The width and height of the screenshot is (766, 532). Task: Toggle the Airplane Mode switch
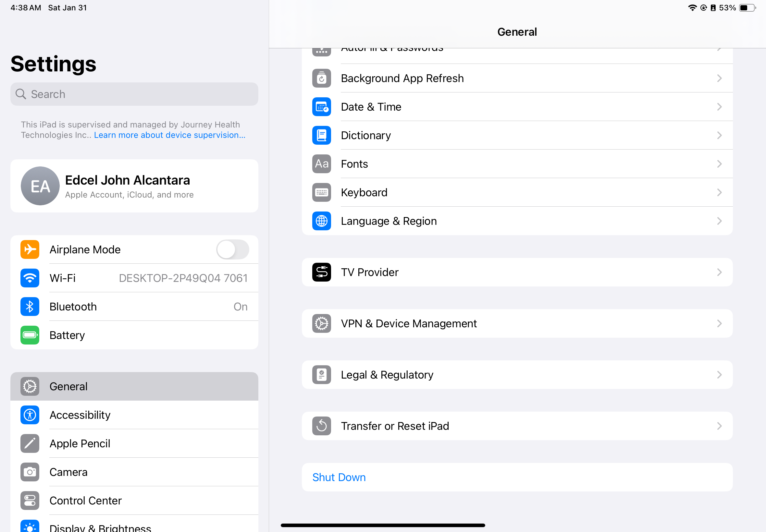point(232,250)
